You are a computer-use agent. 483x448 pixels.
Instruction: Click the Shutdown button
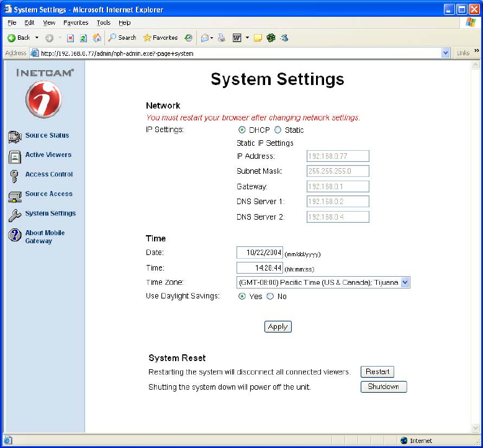[384, 387]
